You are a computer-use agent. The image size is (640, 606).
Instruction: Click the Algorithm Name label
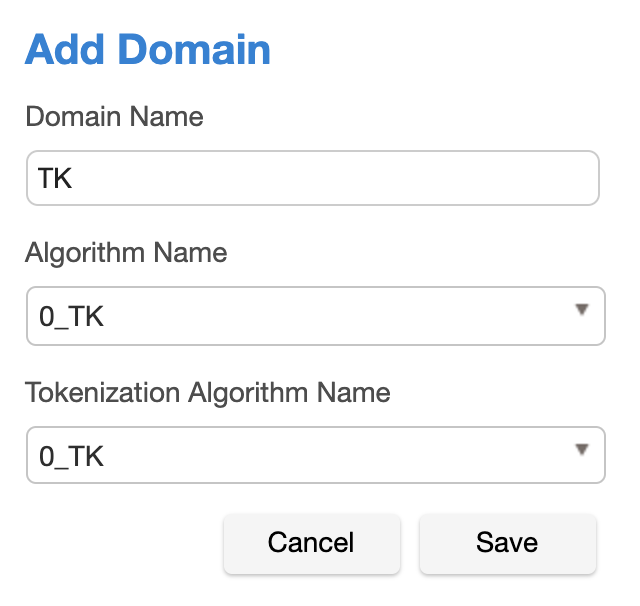tap(126, 253)
